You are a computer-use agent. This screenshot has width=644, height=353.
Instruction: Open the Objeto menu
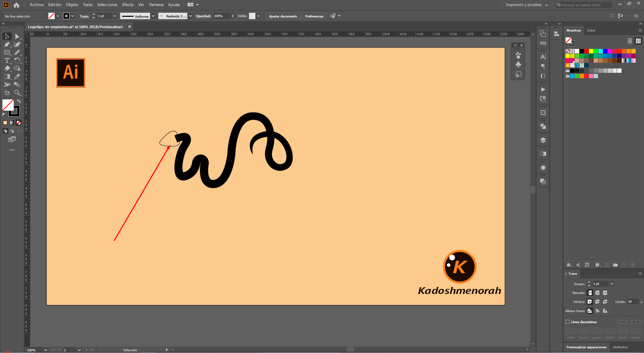tap(72, 5)
